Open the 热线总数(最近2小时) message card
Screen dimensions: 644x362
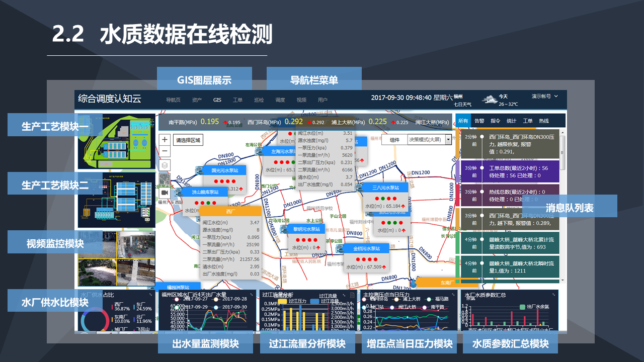510,195
